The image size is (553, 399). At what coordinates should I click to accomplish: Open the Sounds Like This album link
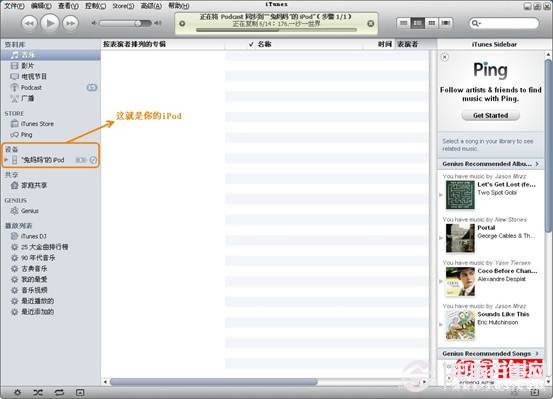tap(503, 314)
